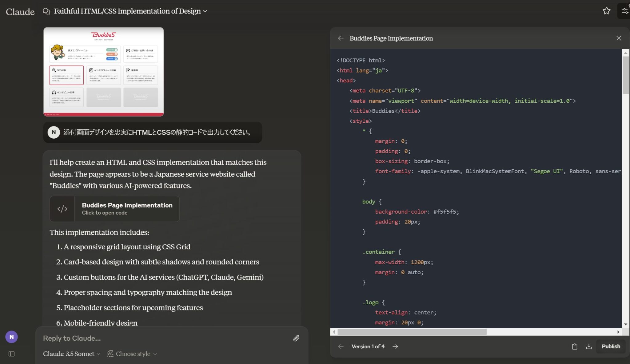Show the next version with the right arrow
630x364 pixels.
click(x=395, y=346)
